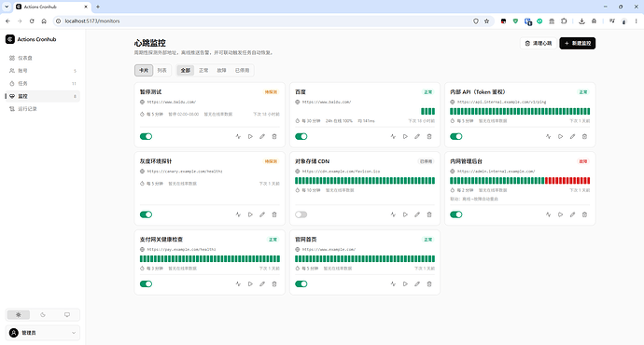Image resolution: width=644 pixels, height=345 pixels.
Task: Expand the 管理员 account menu
Action: point(43,333)
